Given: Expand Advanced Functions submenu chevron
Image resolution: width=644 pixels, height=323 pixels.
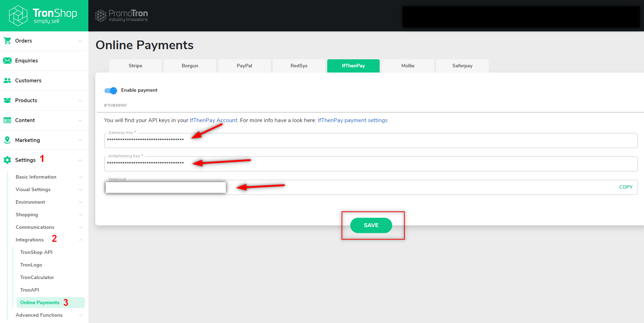Looking at the screenshot, I should click(x=81, y=315).
